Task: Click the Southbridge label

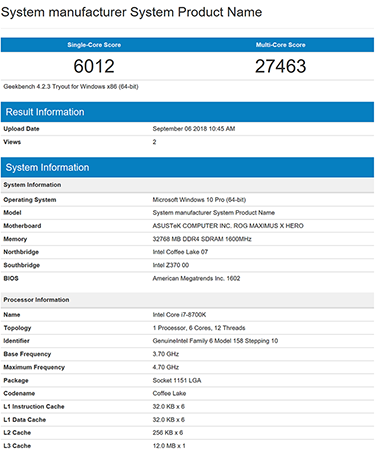Action: (x=22, y=265)
